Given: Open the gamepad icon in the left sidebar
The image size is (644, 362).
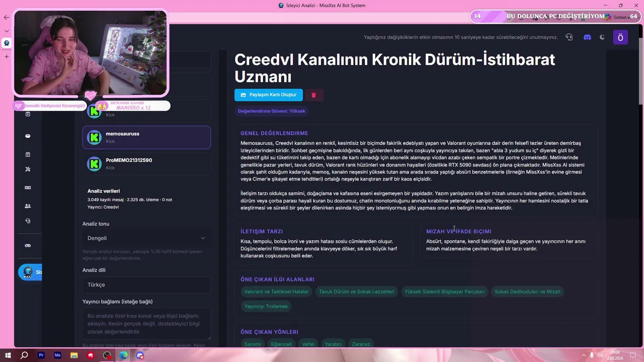Looking at the screenshot, I should tap(28, 245).
